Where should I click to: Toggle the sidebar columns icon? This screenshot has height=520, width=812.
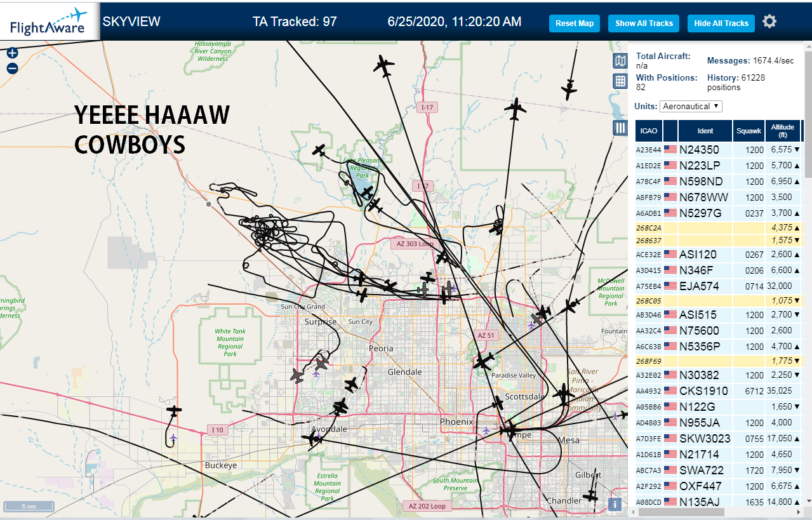620,128
